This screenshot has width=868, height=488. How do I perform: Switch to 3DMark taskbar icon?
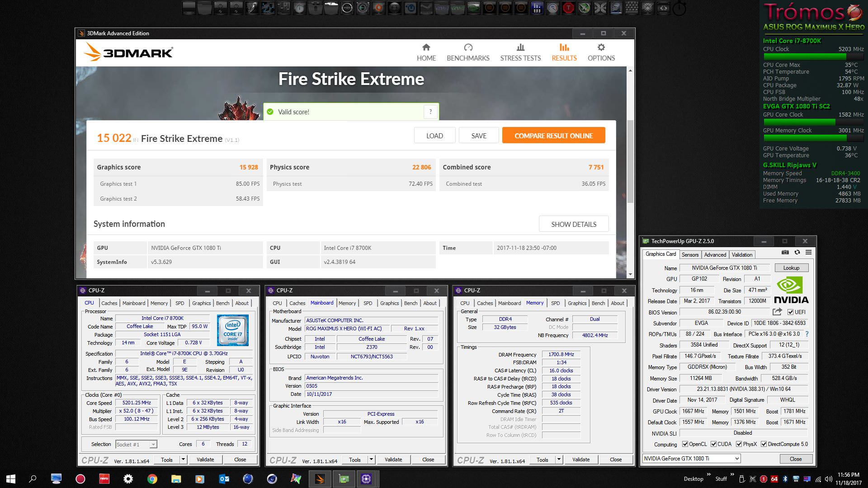coord(320,479)
